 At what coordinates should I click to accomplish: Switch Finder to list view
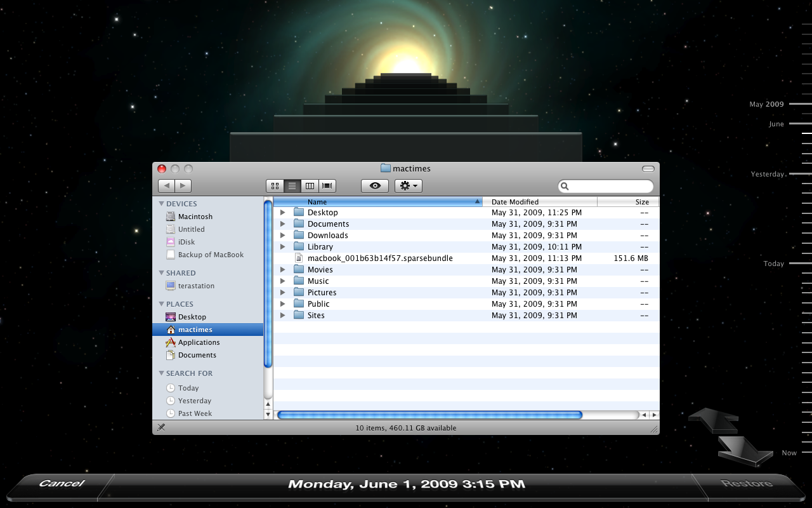[x=292, y=186]
